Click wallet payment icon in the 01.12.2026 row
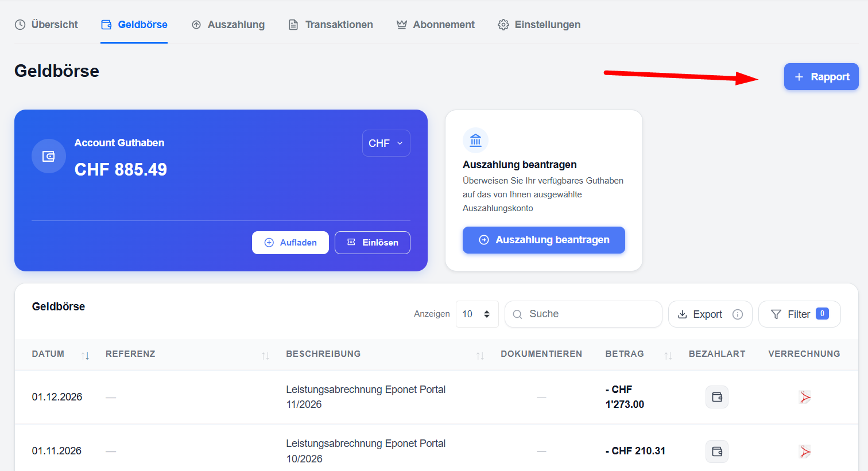868x471 pixels. [x=717, y=397]
